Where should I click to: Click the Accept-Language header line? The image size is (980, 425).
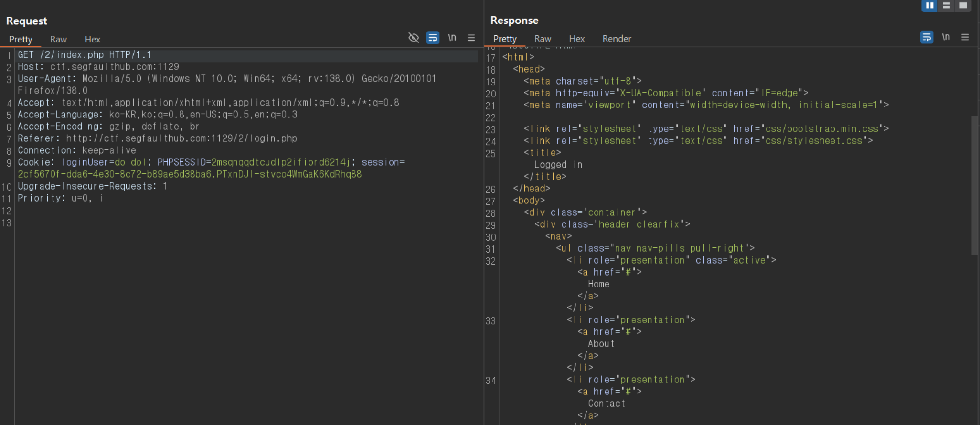pyautogui.click(x=158, y=115)
